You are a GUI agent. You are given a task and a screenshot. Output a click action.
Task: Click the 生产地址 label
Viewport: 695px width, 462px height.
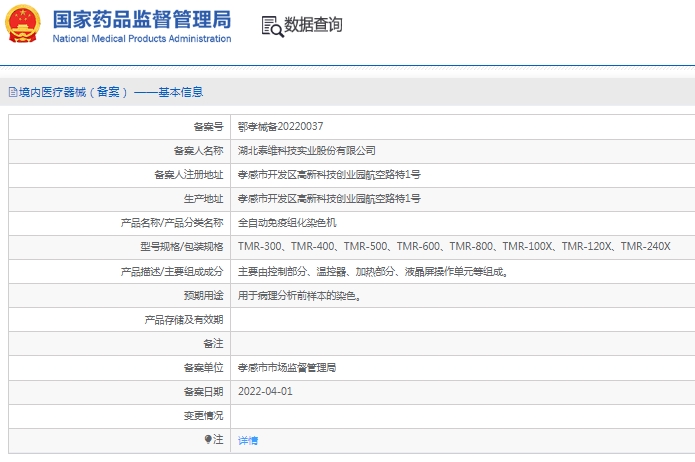(203, 199)
